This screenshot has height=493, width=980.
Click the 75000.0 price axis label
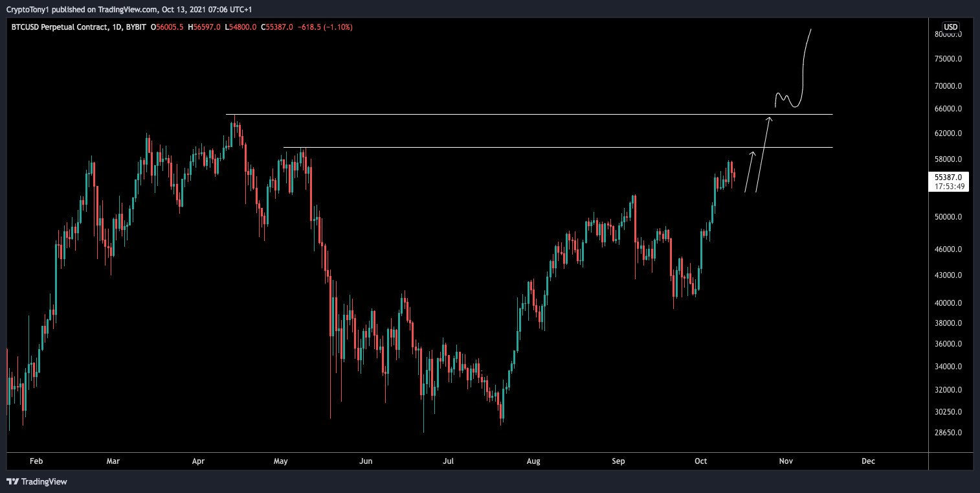click(948, 59)
